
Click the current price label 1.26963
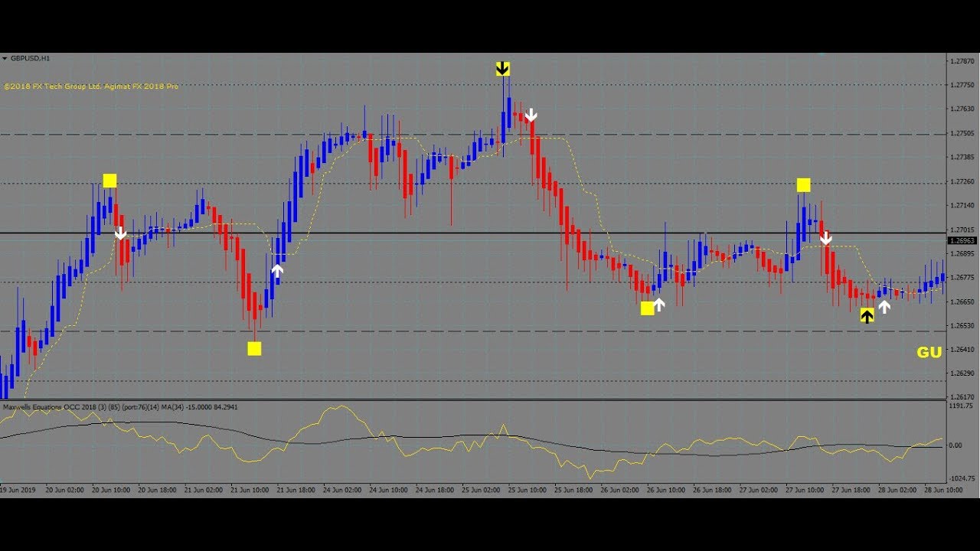[962, 240]
